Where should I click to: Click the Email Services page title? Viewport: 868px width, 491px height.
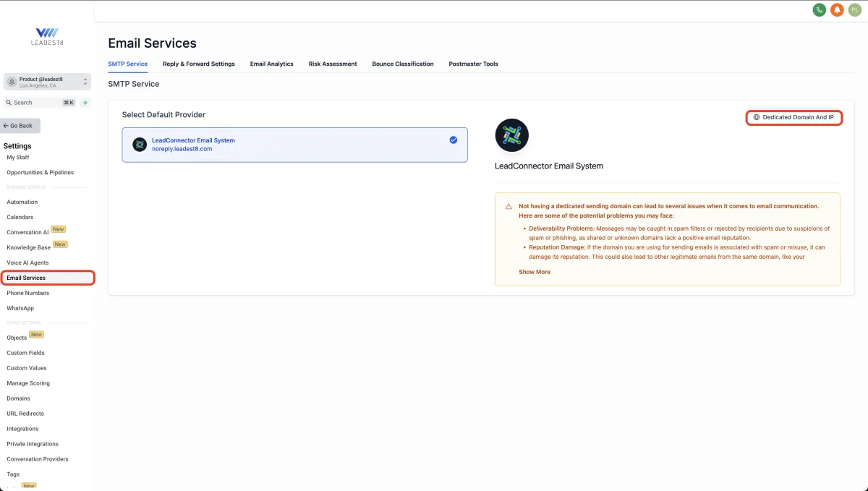pyautogui.click(x=152, y=43)
